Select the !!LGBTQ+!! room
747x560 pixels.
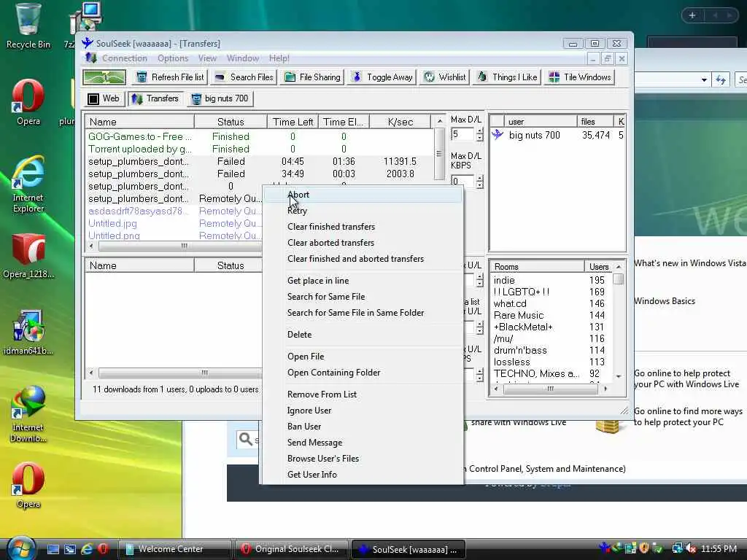coord(551,292)
